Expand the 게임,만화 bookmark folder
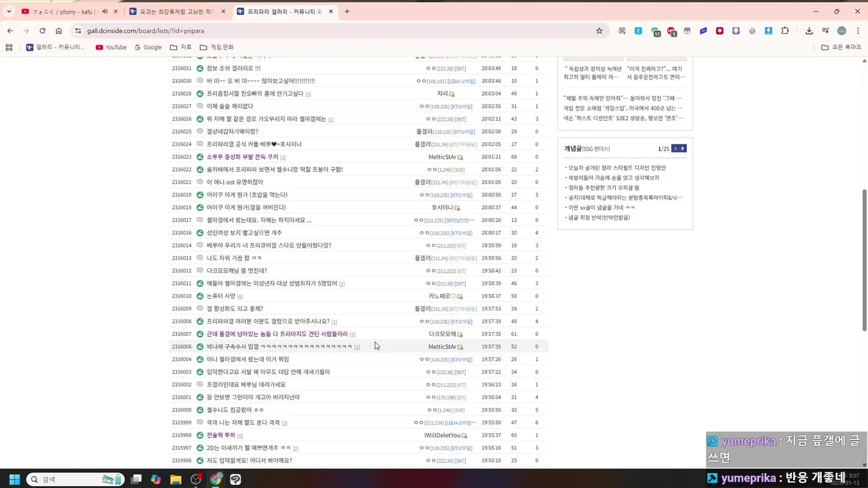Viewport: 868px width, 488px height. click(x=216, y=47)
